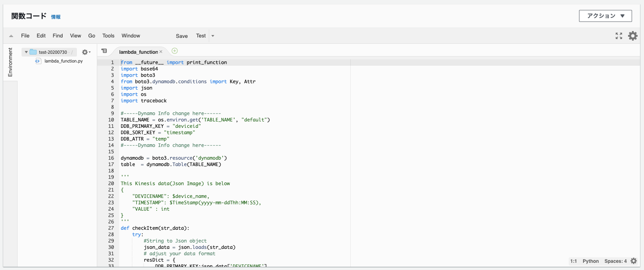Save the function code

pos(182,36)
